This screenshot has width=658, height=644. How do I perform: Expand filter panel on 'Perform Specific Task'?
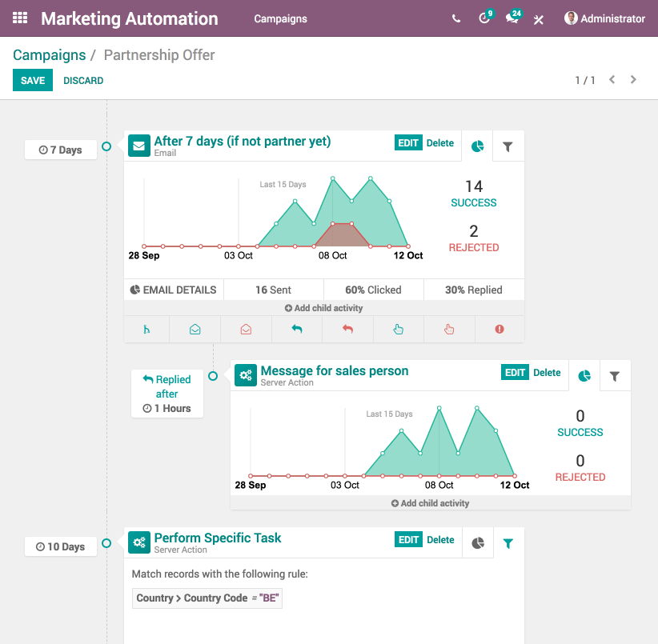point(508,543)
